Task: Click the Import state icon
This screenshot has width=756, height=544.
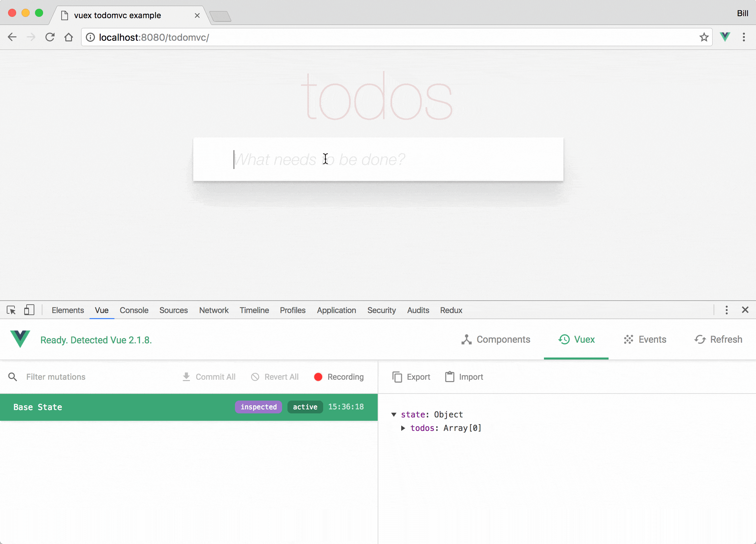Action: pos(449,377)
